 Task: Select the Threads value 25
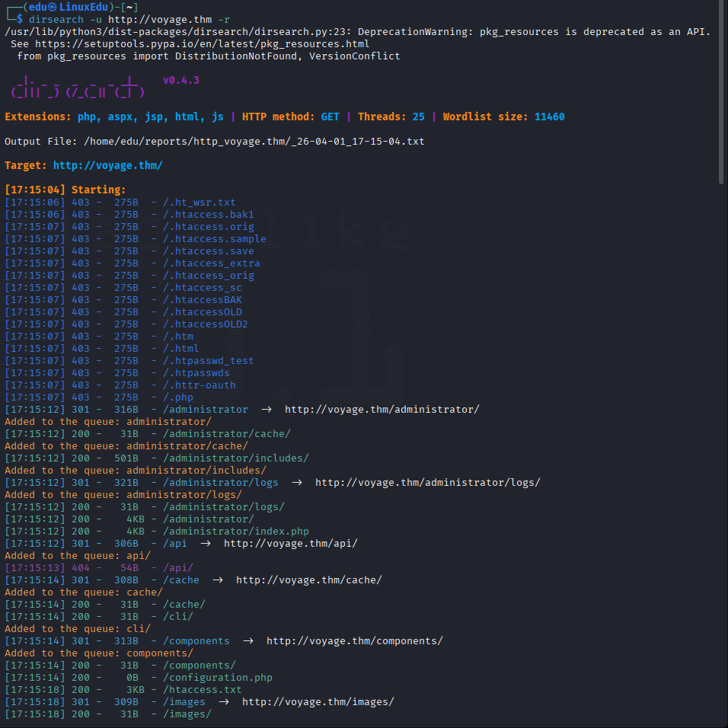[418, 117]
